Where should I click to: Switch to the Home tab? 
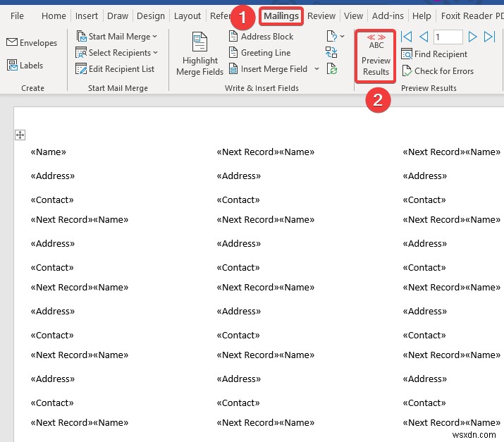tap(54, 16)
